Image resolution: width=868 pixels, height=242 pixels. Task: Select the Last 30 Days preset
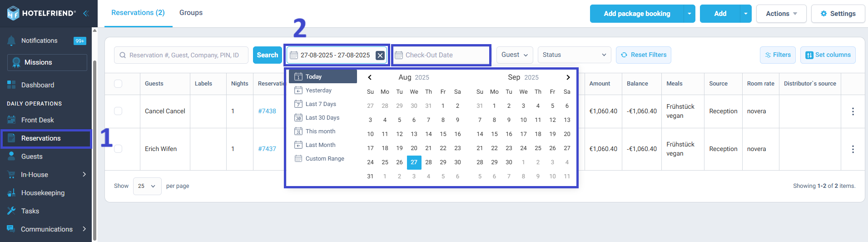(323, 117)
